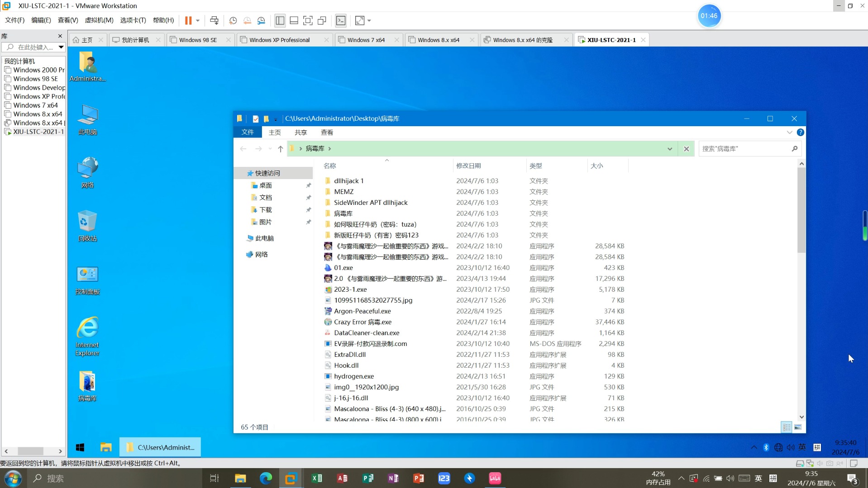Open Excel on the host taskbar
868x488 pixels.
click(317, 478)
